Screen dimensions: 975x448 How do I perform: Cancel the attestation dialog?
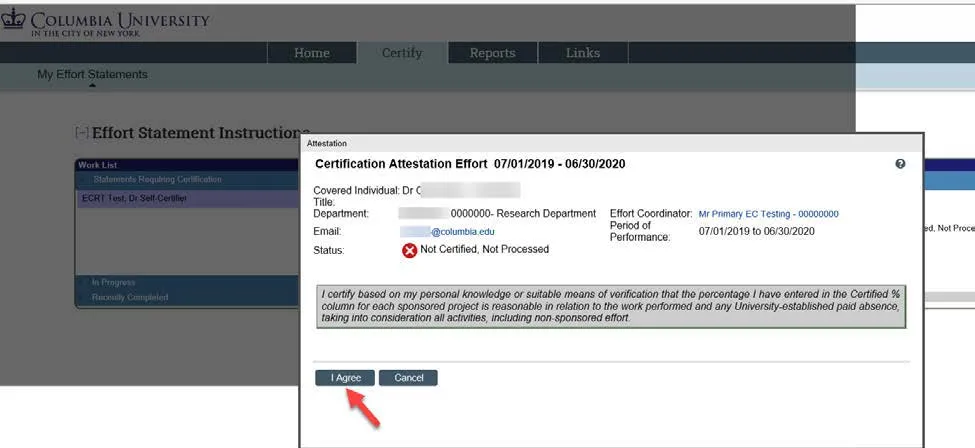pos(408,378)
